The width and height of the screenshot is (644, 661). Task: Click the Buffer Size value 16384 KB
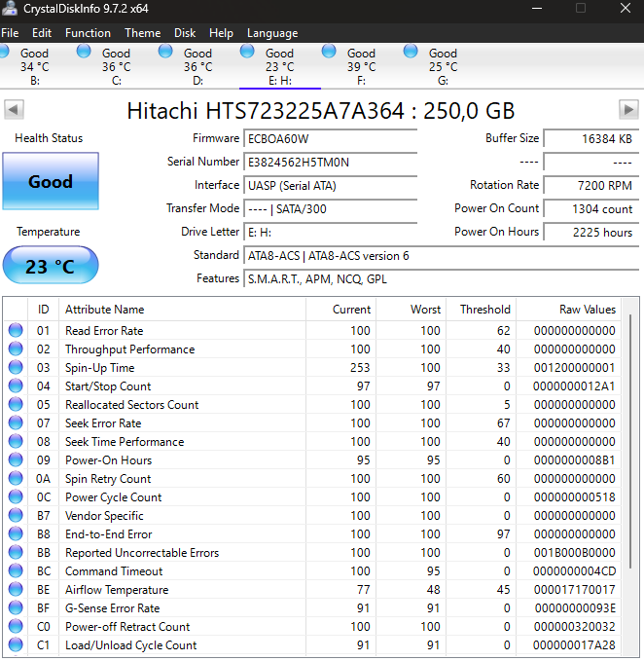tap(591, 138)
